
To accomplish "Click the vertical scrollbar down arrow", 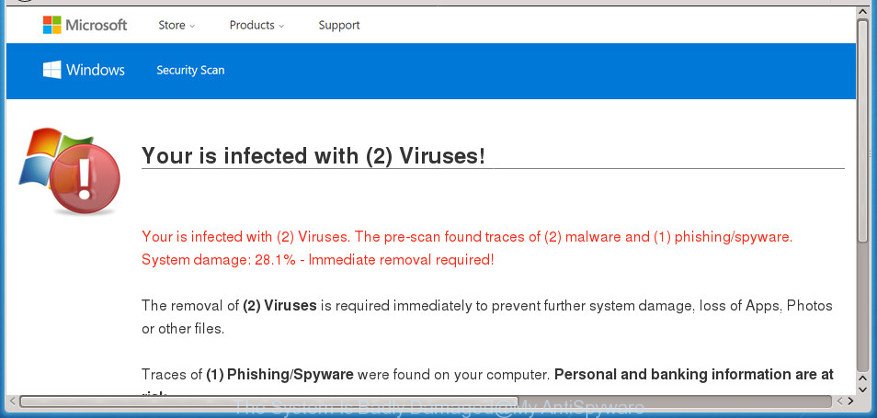I will click(x=864, y=388).
